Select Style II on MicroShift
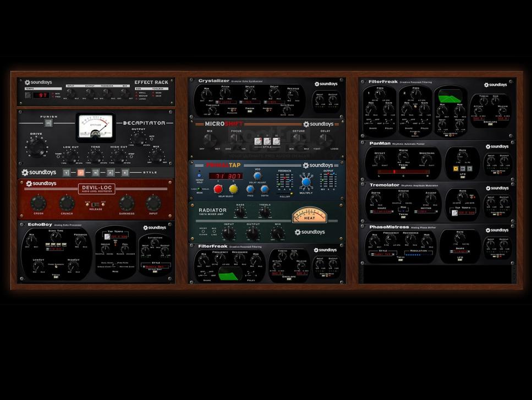 (x=267, y=141)
